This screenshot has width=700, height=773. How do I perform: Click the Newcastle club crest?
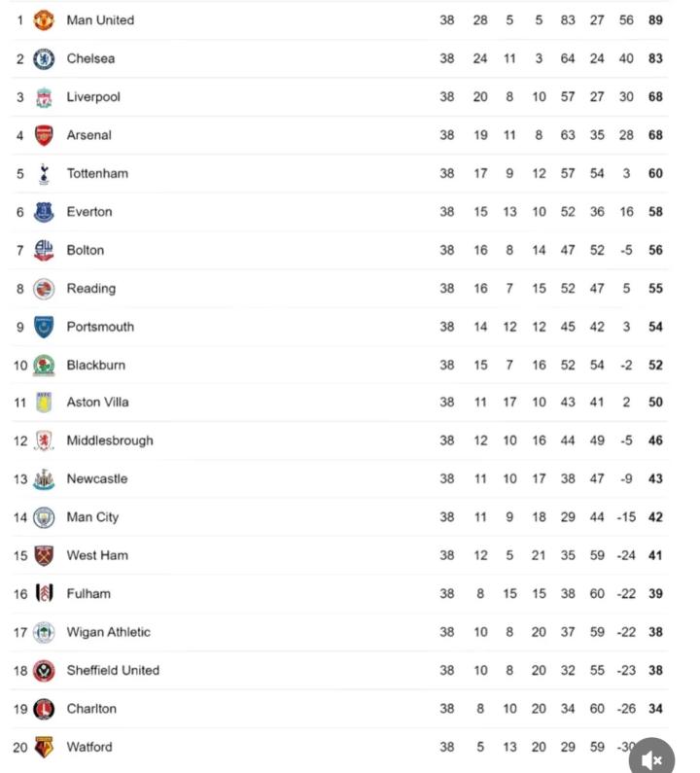click(x=44, y=479)
